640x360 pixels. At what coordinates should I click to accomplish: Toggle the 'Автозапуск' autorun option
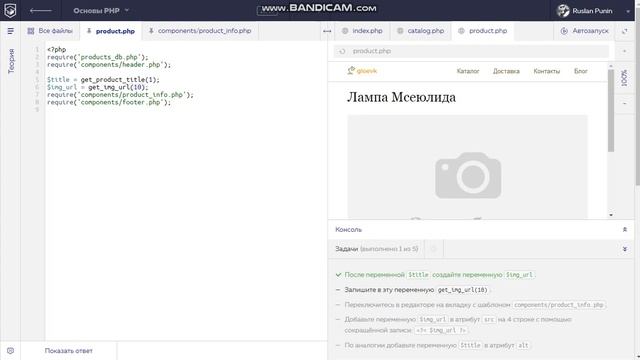(x=584, y=31)
